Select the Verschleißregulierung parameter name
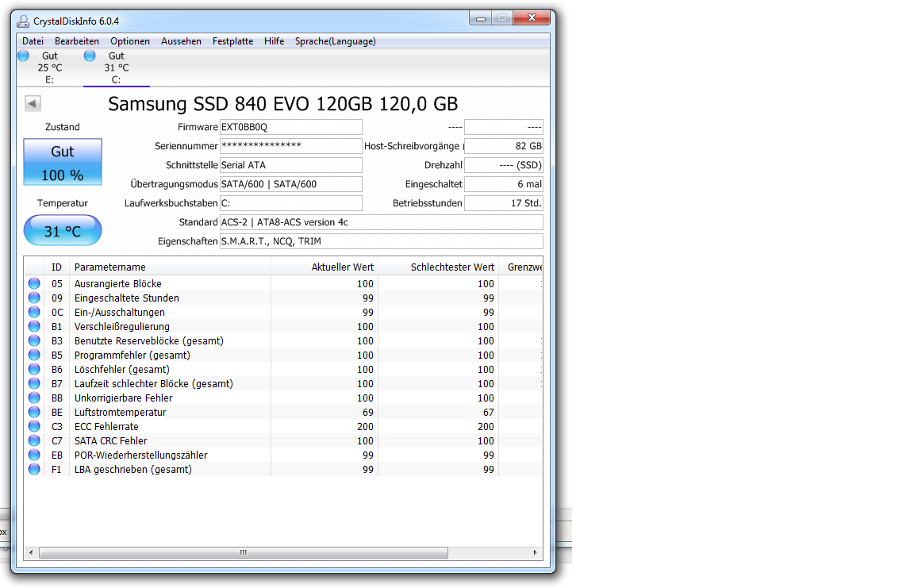 coord(122,326)
